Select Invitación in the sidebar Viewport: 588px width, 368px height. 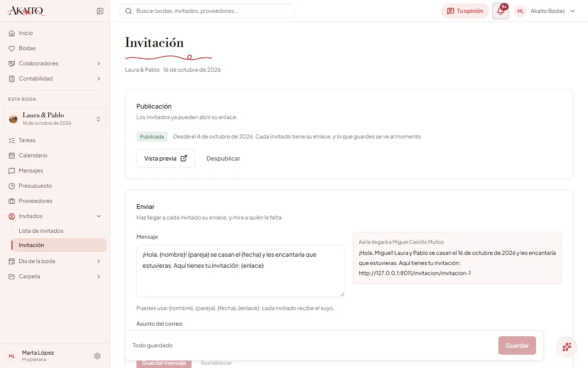tap(59, 245)
